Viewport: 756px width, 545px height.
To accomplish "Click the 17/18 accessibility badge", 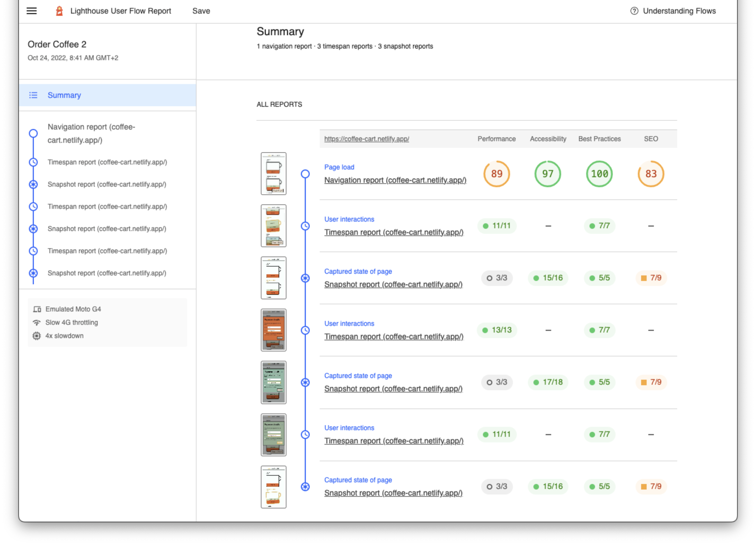I will [x=548, y=382].
